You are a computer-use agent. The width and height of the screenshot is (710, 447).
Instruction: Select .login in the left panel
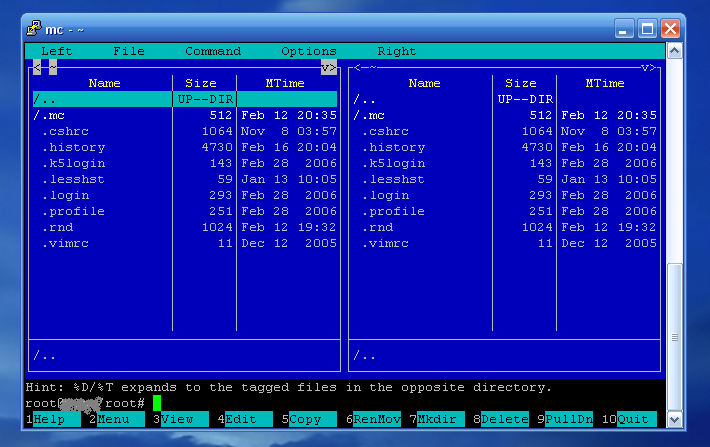pyautogui.click(x=185, y=195)
